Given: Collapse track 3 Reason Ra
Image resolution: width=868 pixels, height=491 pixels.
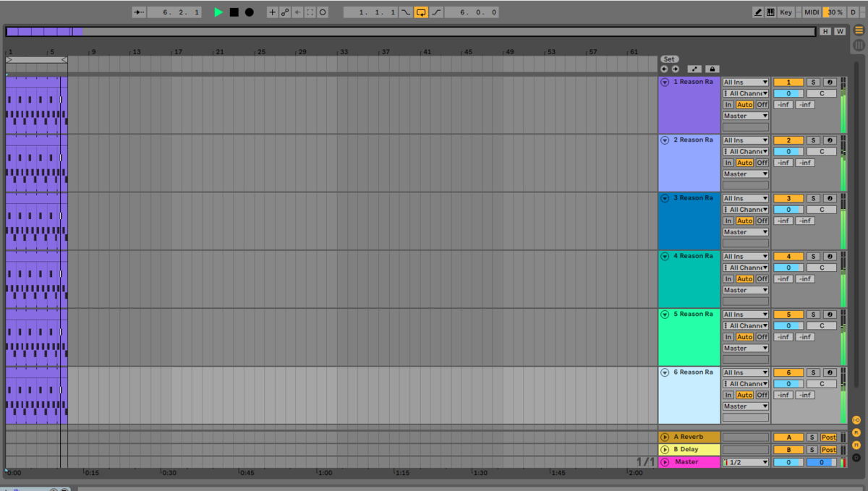Looking at the screenshot, I should [x=665, y=198].
